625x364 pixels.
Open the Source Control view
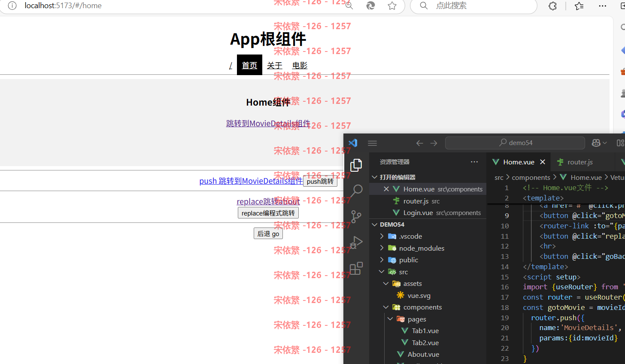[356, 216]
